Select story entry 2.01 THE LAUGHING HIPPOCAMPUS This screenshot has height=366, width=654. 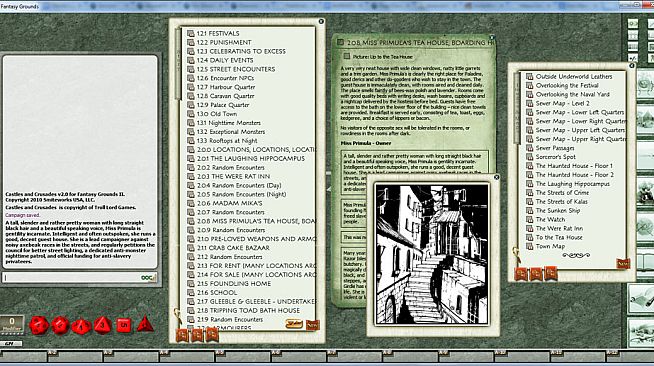[251, 158]
